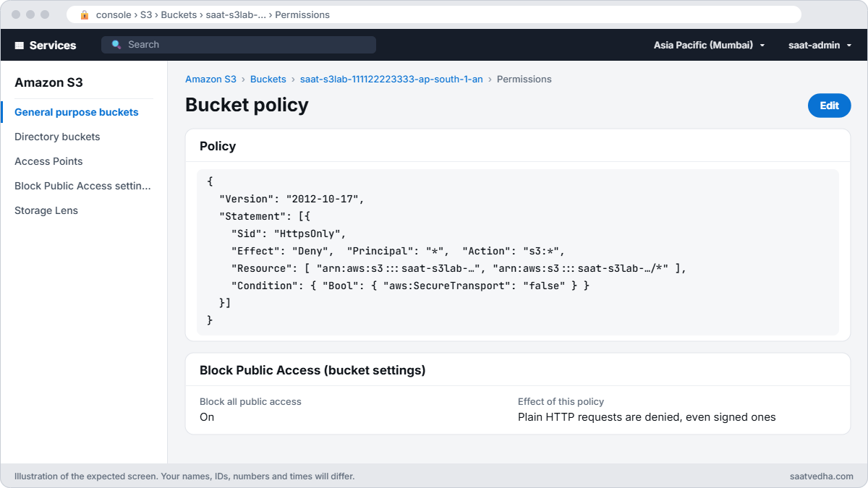This screenshot has height=488, width=868.
Task: Click the "Resource" line in the policy
Action: click(459, 268)
